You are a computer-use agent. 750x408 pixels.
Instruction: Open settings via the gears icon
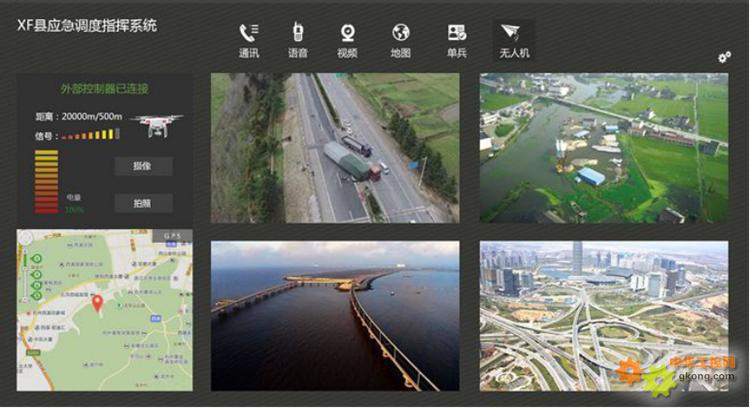tap(724, 57)
